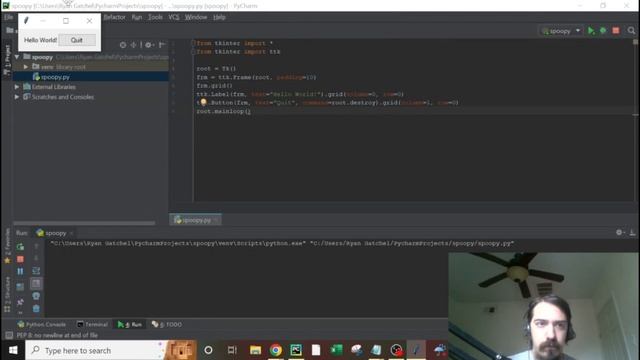Image resolution: width=640 pixels, height=360 pixels.
Task: Open the Terminal tool tab
Action: click(x=93, y=324)
